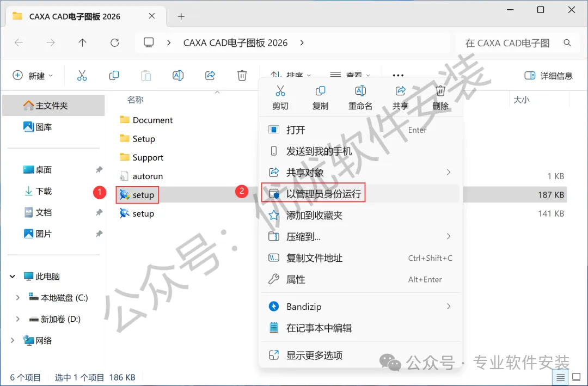The image size is (588, 386).
Task: Refresh the current folder
Action: 114,43
